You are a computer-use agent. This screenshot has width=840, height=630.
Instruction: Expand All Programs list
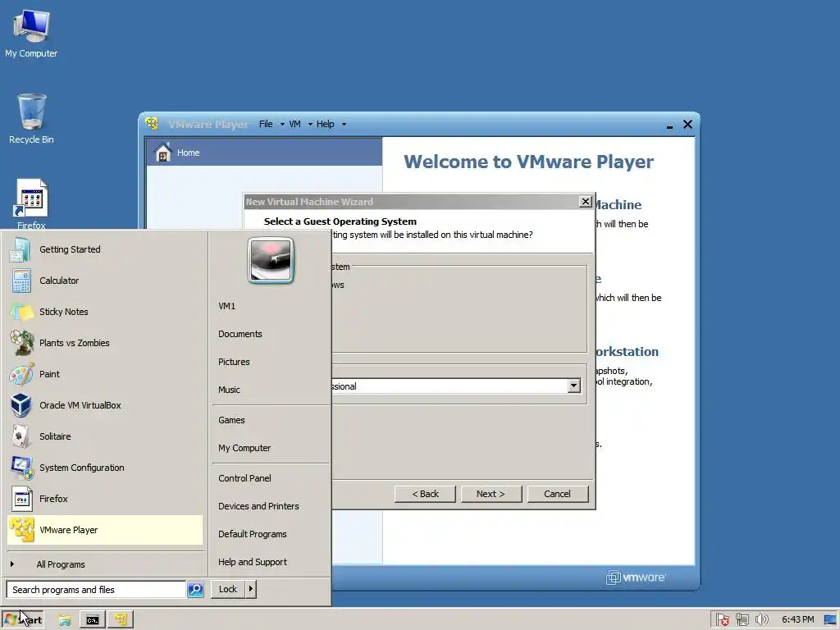(105, 564)
